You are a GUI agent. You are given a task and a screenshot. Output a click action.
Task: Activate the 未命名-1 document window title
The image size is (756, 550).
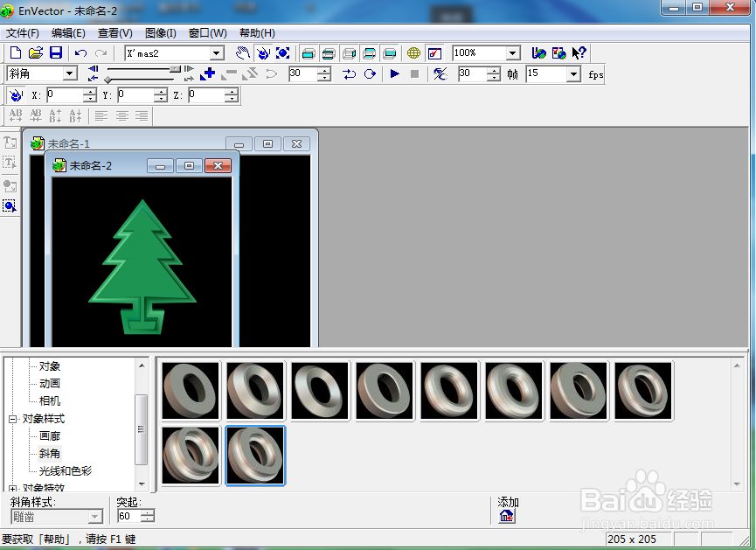tap(68, 143)
